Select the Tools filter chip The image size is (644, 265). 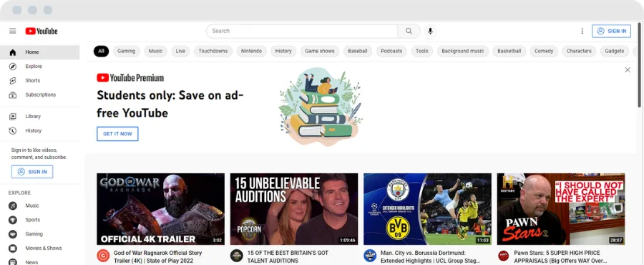pos(421,52)
